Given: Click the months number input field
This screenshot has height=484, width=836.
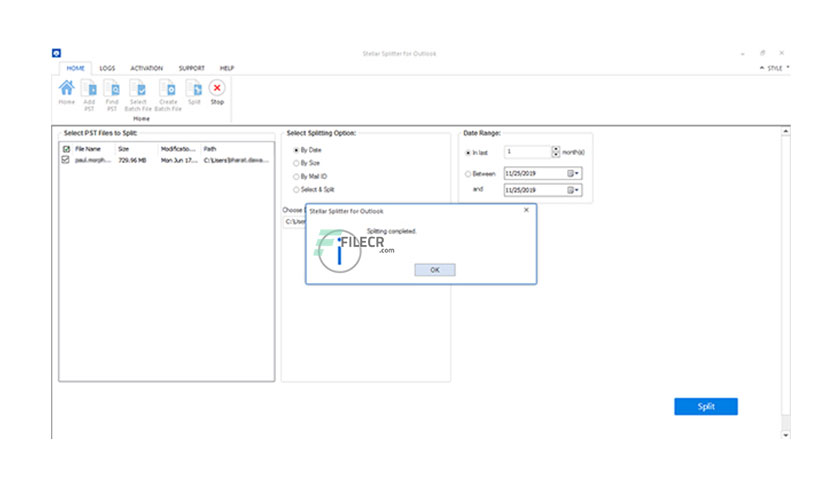Looking at the screenshot, I should point(527,152).
